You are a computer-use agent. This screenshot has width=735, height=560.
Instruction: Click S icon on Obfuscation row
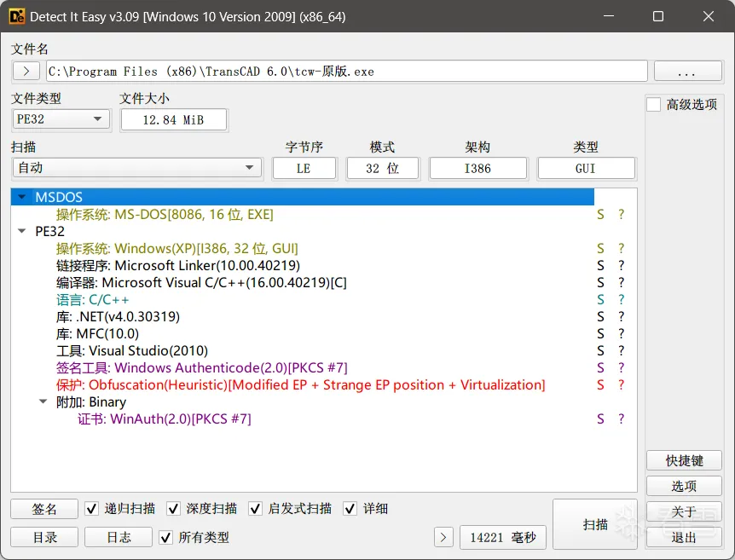tap(600, 384)
